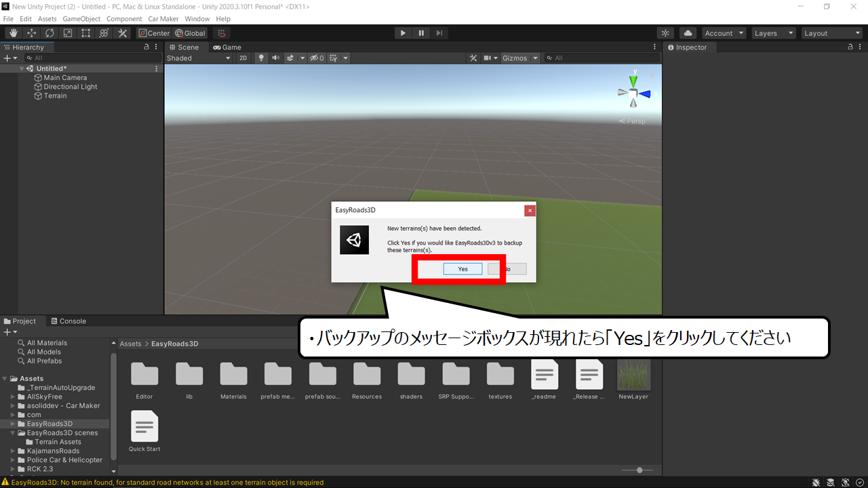
Task: Select the Rect tool
Action: 86,33
